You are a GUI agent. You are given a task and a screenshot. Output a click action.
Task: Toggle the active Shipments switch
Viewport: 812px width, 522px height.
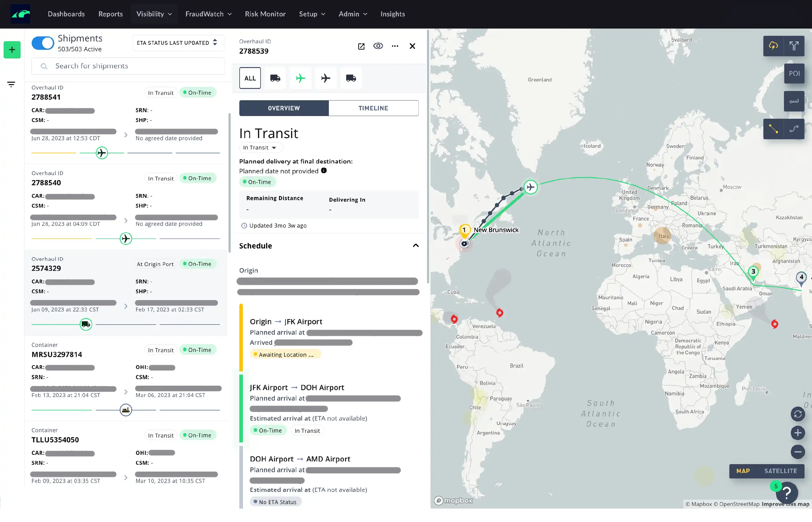click(43, 43)
